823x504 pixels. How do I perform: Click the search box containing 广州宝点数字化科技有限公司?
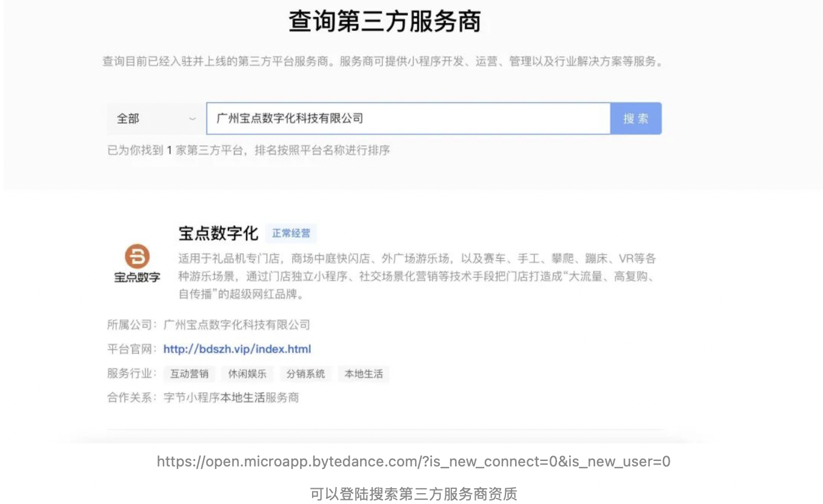tap(408, 119)
